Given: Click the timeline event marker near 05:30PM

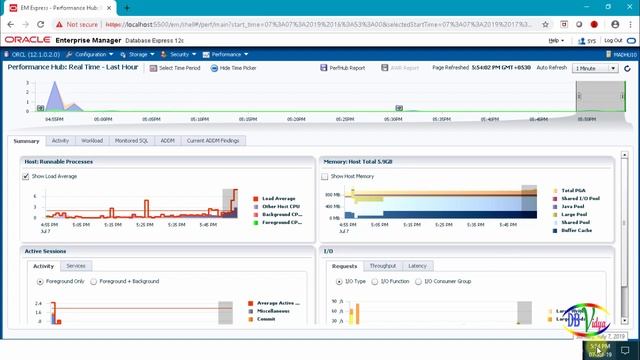Looking at the screenshot, I should point(399,108).
